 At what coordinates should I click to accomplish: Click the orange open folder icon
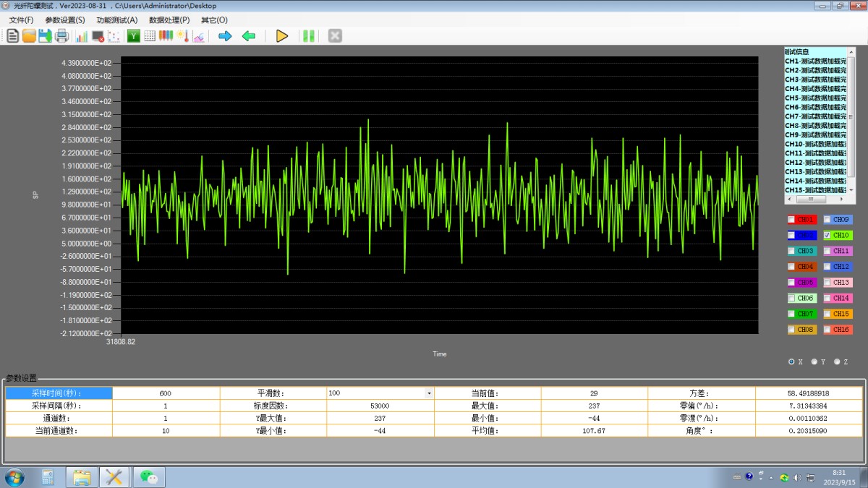(29, 35)
